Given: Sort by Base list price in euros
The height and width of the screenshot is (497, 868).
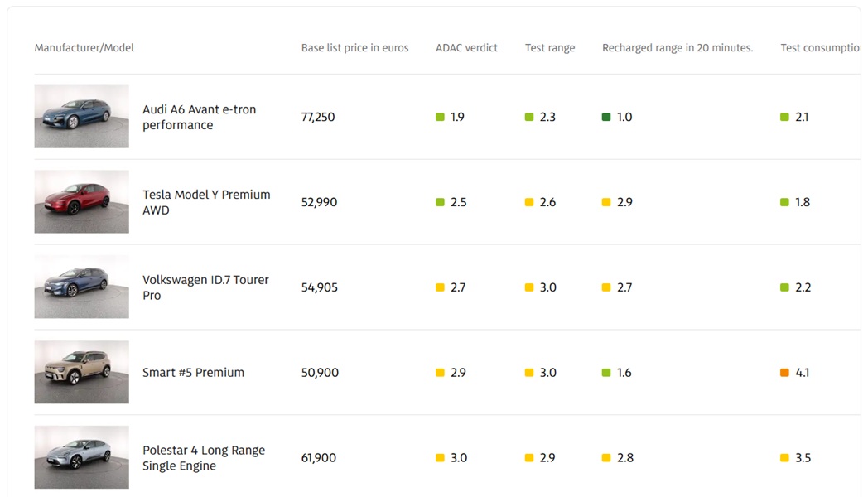Looking at the screenshot, I should (x=354, y=48).
